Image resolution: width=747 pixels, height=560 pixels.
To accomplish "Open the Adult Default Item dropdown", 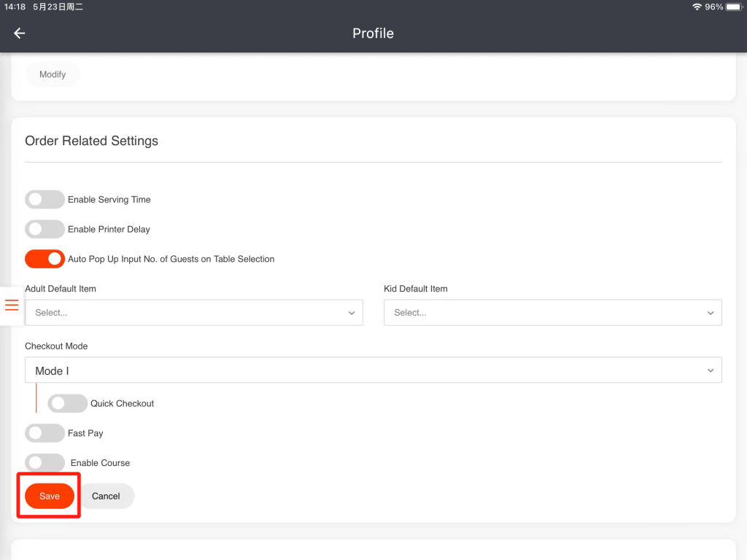I will [x=193, y=313].
